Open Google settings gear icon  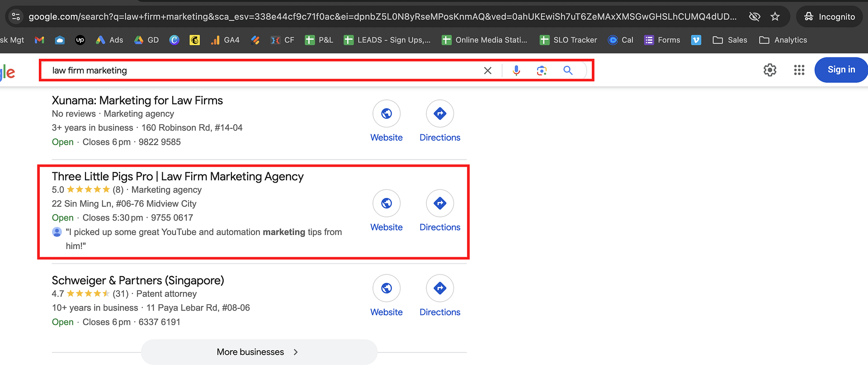click(770, 70)
